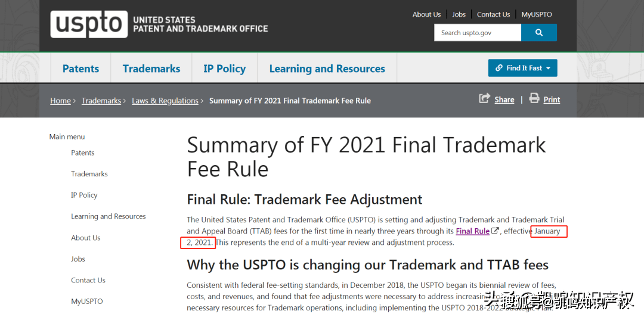
Task: Open Learning and Resources navigation tab
Action: coord(327,69)
